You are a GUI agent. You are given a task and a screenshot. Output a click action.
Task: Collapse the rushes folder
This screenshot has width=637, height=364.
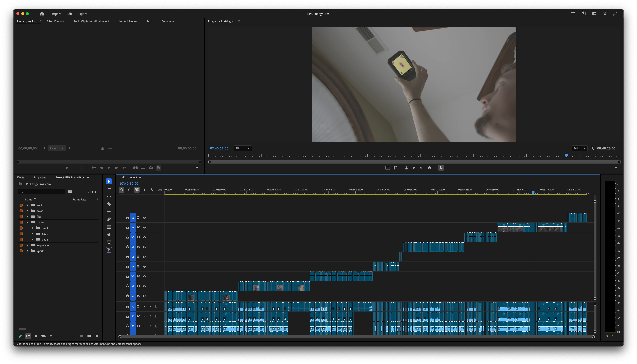[x=27, y=222]
